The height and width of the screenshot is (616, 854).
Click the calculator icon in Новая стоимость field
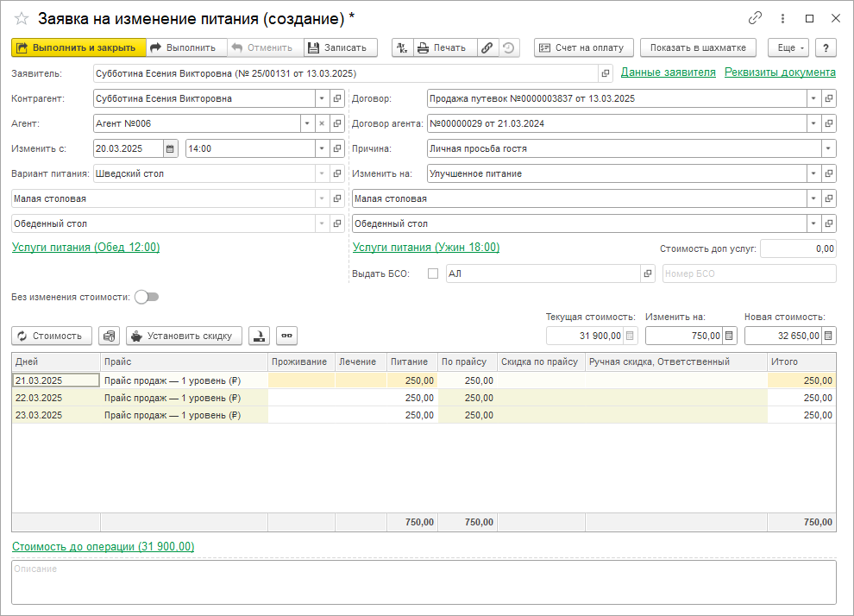[829, 336]
